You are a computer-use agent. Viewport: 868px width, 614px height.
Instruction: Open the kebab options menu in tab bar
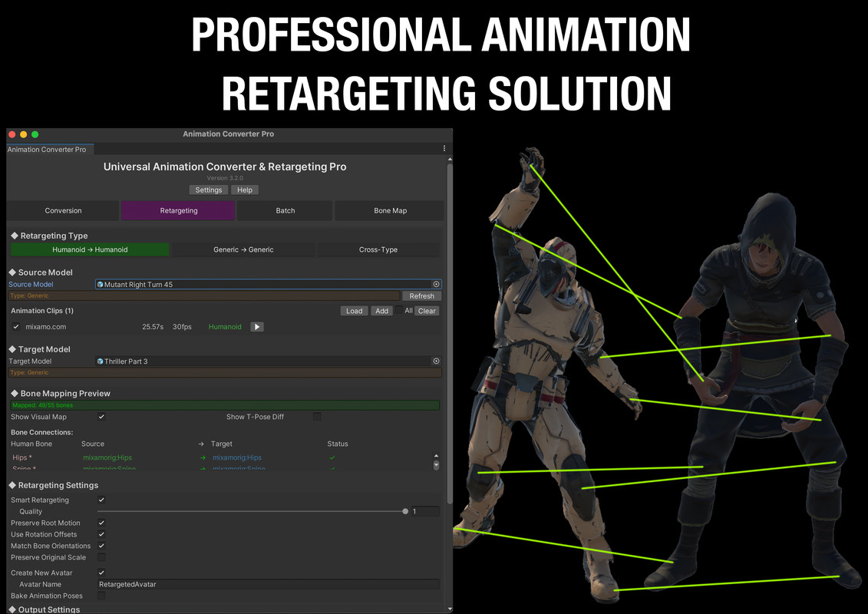[444, 148]
